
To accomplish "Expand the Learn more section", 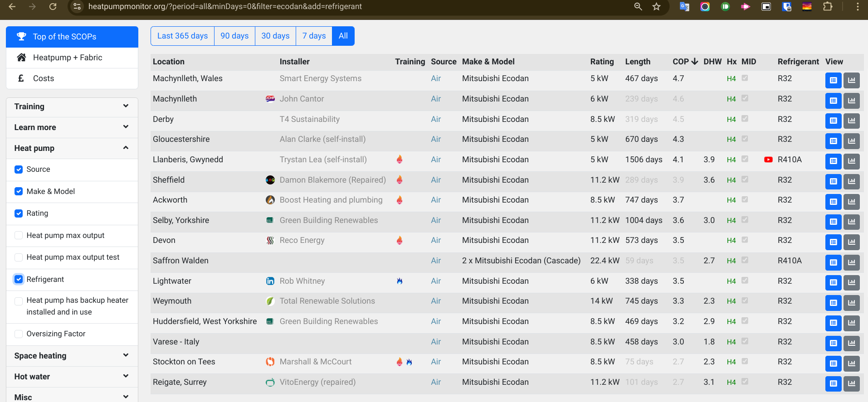I will [72, 127].
